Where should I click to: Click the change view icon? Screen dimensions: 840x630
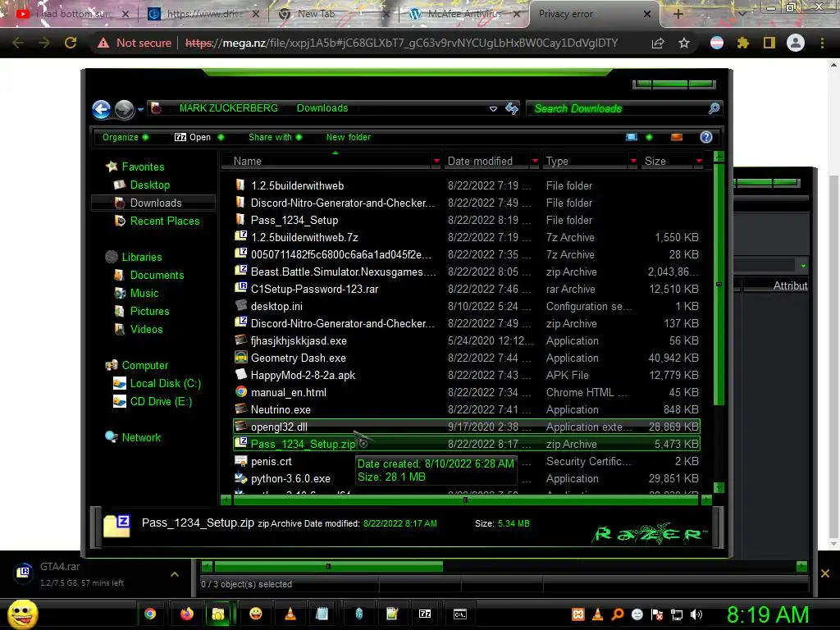pos(632,137)
